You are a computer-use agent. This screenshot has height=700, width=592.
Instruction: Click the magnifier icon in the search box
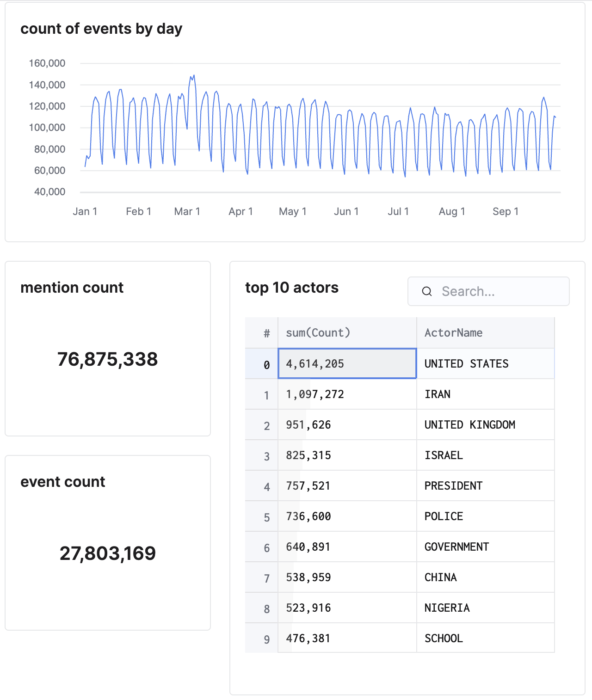coord(427,291)
